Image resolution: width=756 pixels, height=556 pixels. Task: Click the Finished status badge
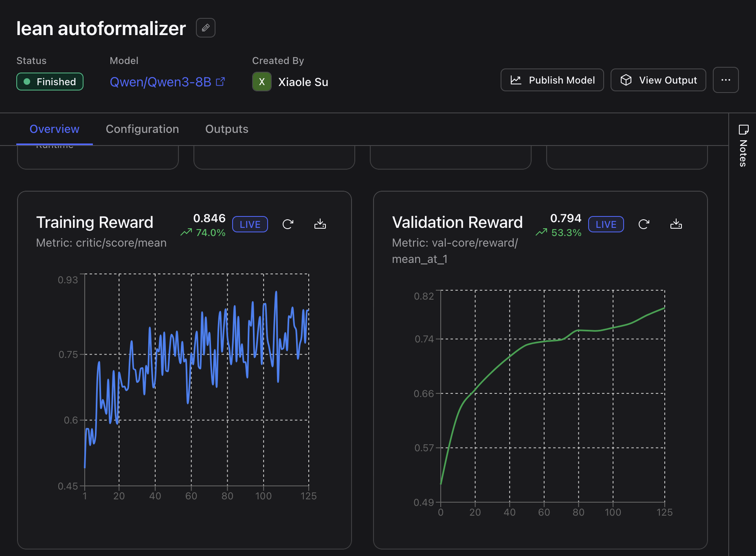point(50,82)
